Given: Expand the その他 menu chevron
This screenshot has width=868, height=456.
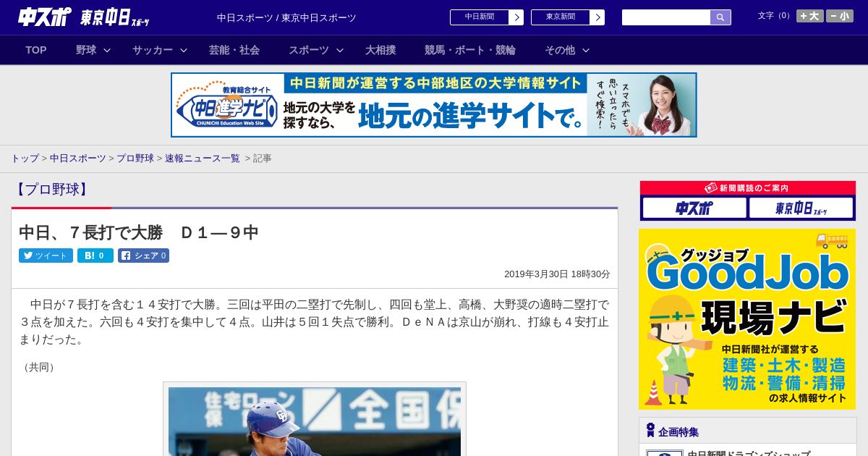Looking at the screenshot, I should pos(586,51).
